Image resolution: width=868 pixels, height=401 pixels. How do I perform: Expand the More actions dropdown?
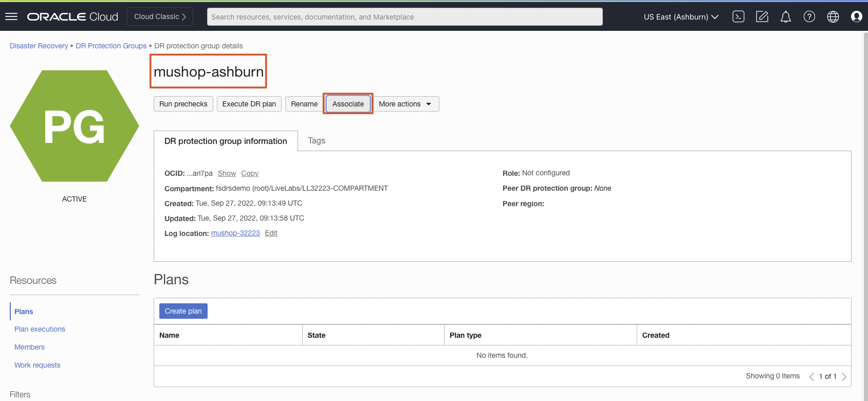(405, 104)
